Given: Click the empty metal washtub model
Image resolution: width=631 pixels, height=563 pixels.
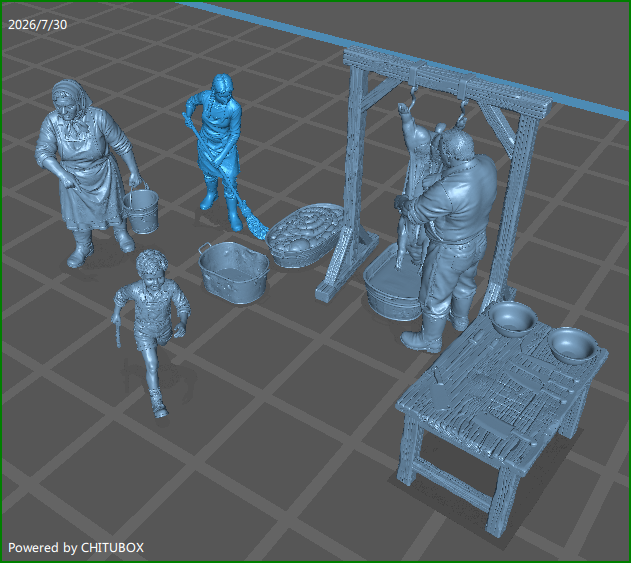Looking at the screenshot, I should coord(234,272).
